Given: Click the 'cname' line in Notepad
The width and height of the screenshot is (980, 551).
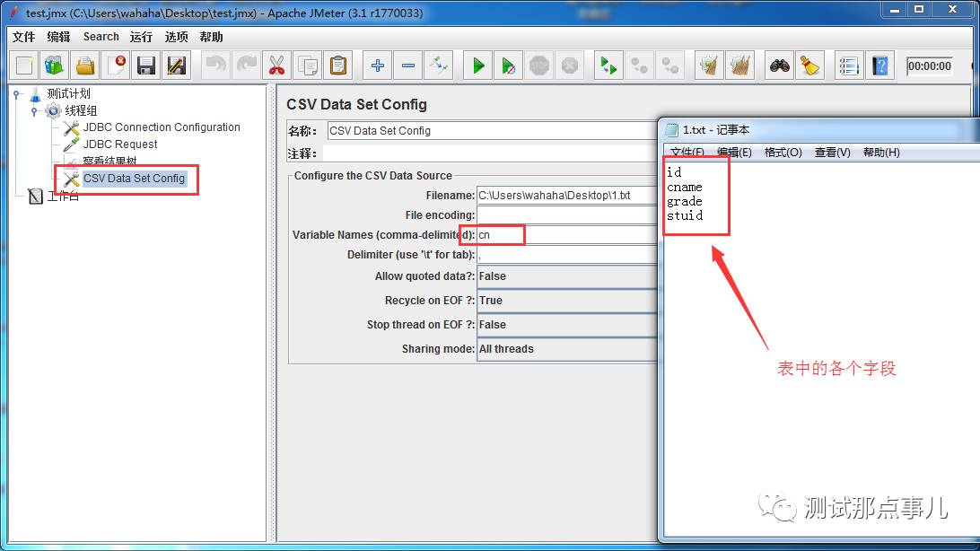Looking at the screenshot, I should click(x=685, y=187).
